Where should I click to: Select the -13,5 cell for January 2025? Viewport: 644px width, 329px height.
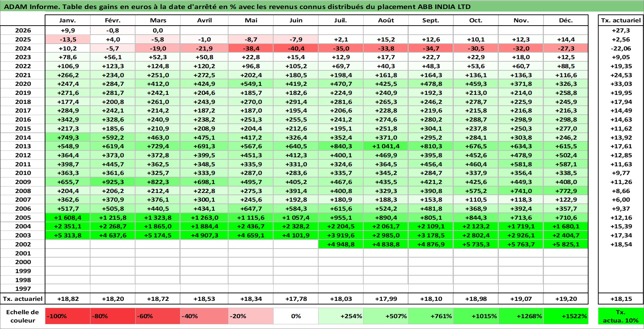pos(68,39)
